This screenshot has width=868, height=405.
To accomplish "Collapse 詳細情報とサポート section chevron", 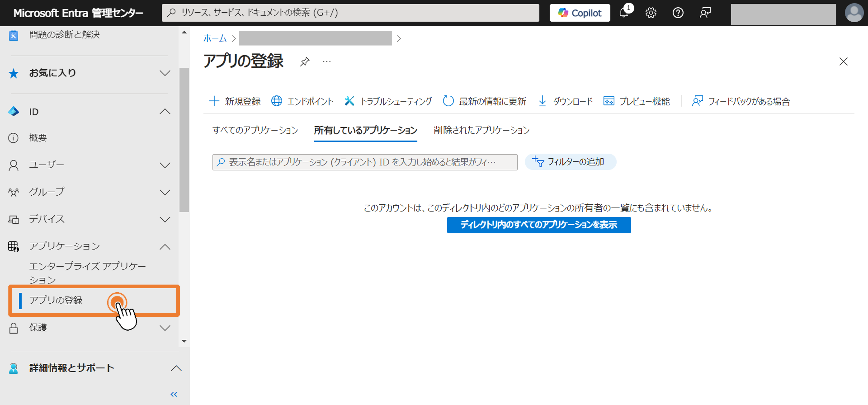I will click(x=176, y=368).
